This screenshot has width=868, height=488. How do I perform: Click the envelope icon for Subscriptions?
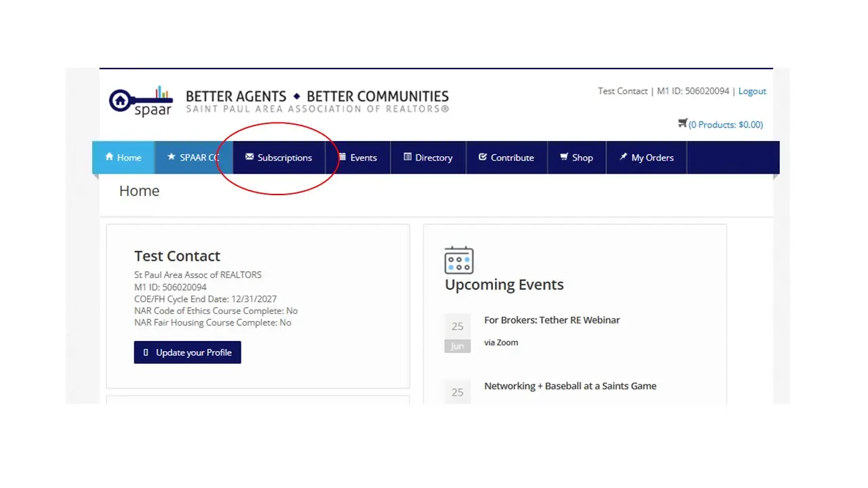(249, 157)
